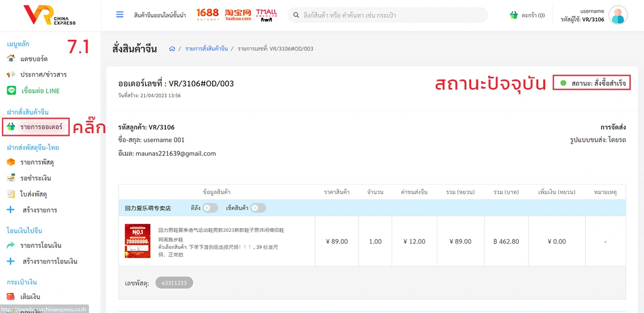Select รายการออเดอร์ in the sidebar

pyautogui.click(x=41, y=127)
